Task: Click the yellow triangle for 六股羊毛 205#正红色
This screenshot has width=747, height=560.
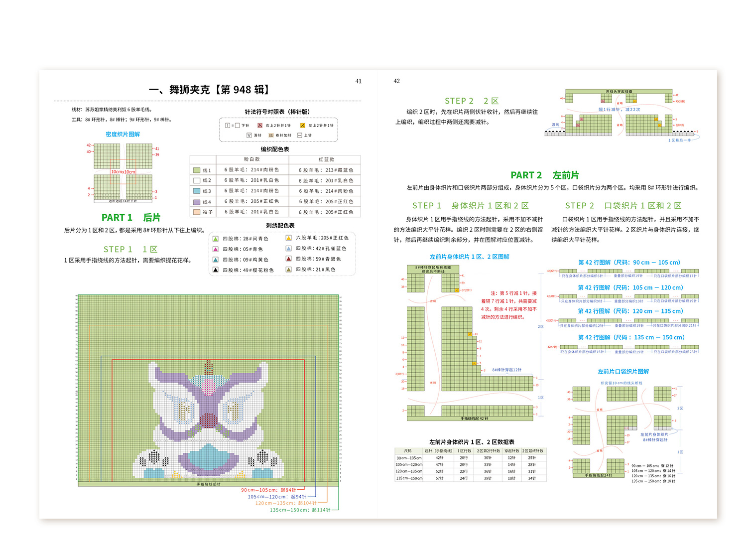Action: coord(288,238)
